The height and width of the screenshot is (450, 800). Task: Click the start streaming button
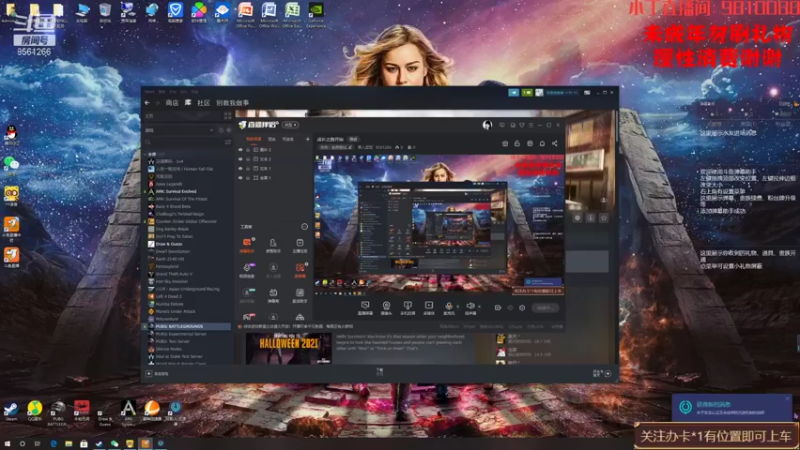(545, 308)
